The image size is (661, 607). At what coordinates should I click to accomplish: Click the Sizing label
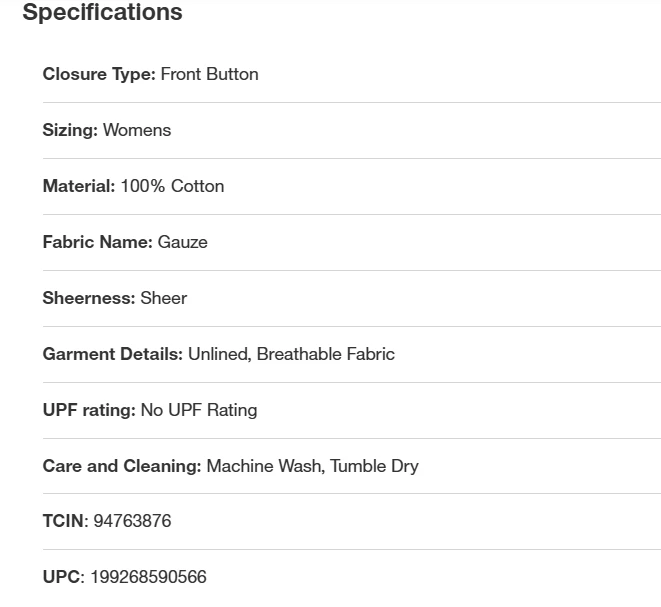coord(70,130)
